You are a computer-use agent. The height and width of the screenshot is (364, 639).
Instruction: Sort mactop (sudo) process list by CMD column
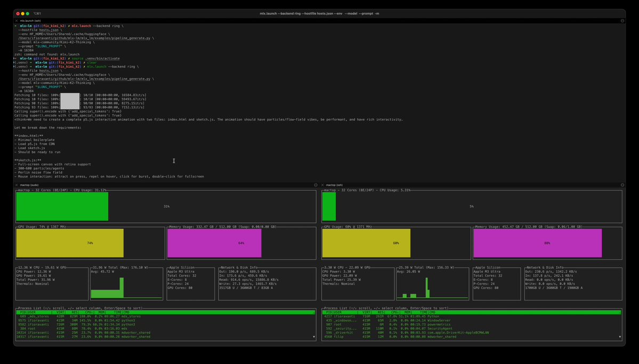tap(126, 312)
